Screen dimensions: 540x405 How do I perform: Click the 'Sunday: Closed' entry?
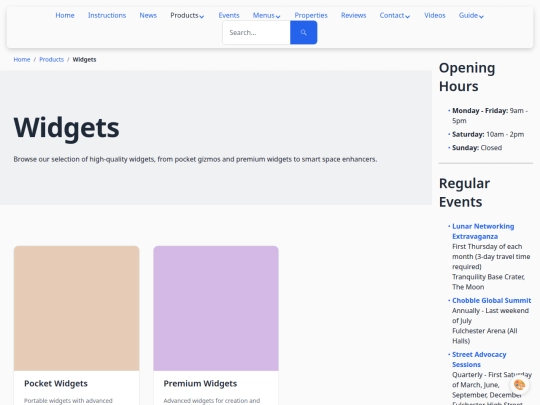pyautogui.click(x=477, y=148)
